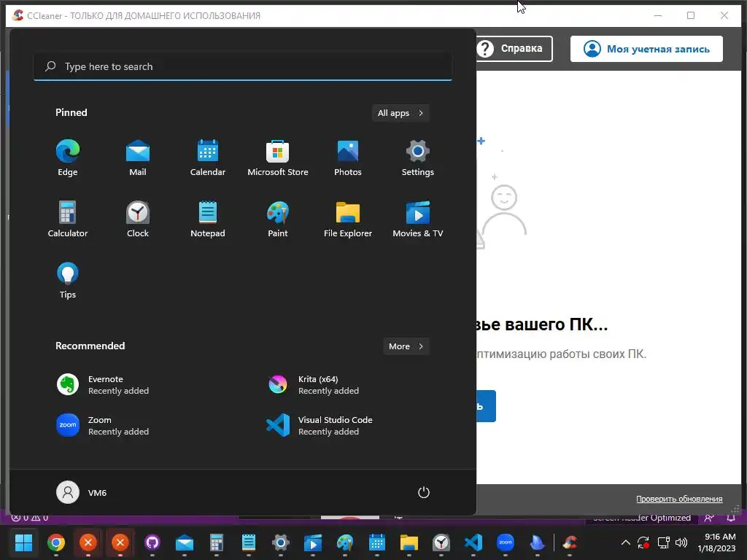
Task: Open the 9:16 AM date and time
Action: coord(716,542)
